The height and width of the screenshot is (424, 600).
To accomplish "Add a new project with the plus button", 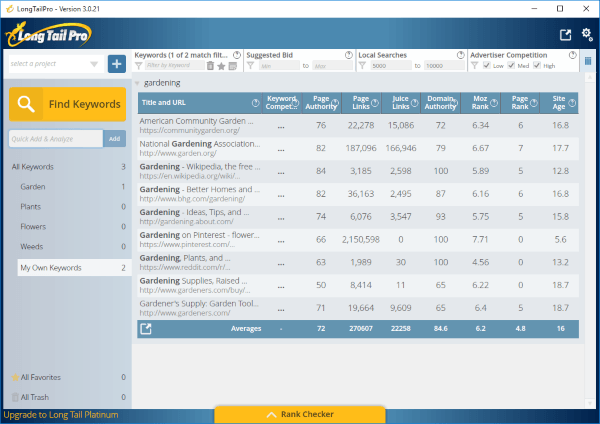I will (117, 64).
